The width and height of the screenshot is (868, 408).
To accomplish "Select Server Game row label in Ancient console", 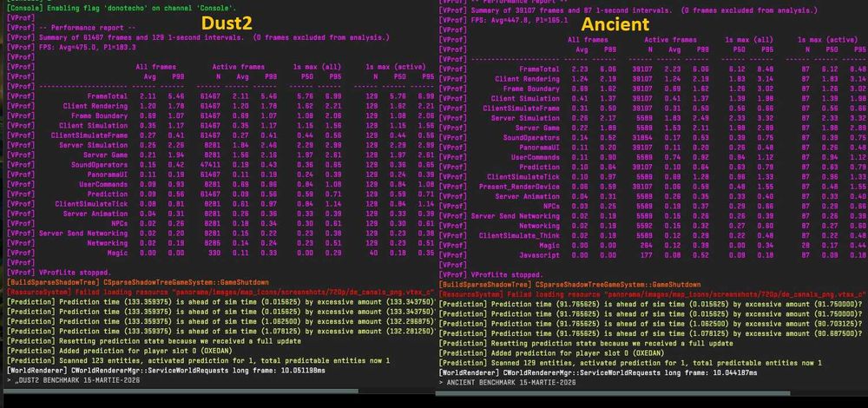I will pos(537,128).
